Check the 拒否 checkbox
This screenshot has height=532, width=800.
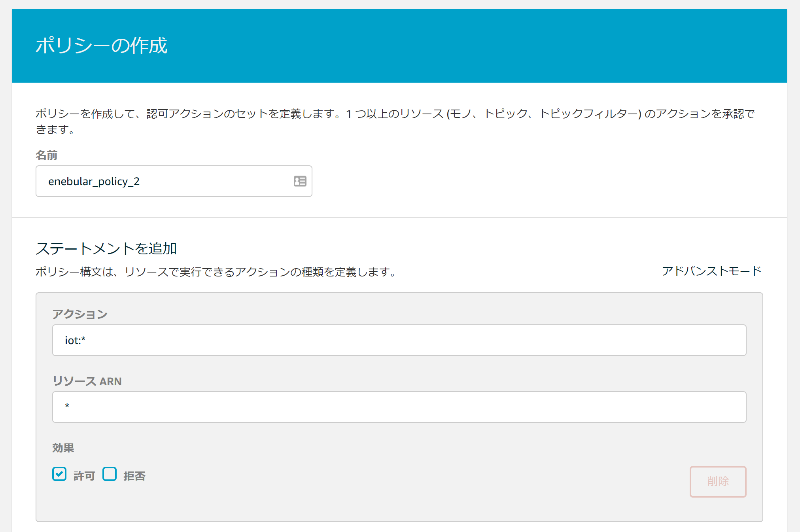pyautogui.click(x=110, y=474)
